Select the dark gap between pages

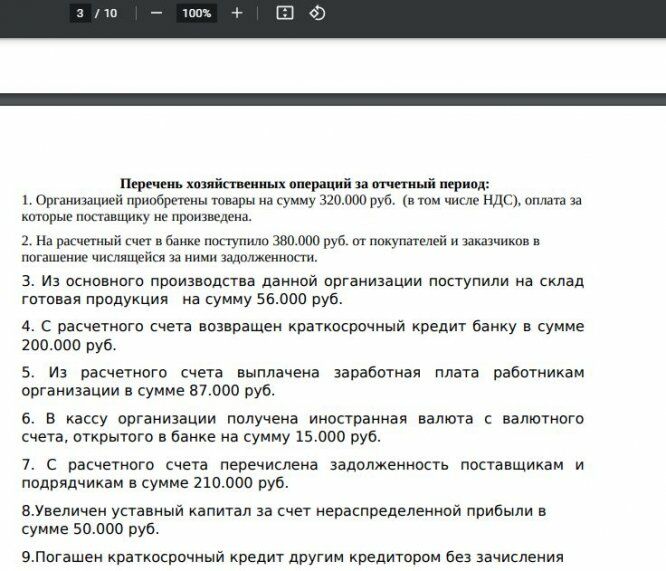(333, 99)
